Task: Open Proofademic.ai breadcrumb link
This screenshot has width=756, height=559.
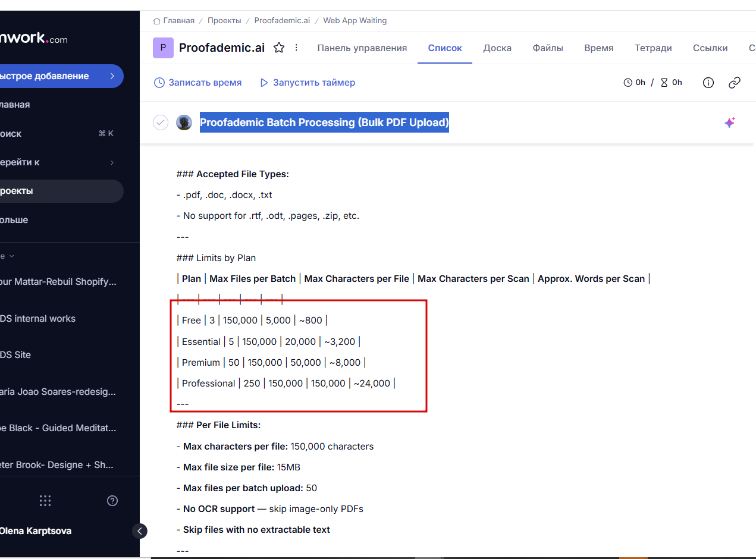Action: point(282,21)
